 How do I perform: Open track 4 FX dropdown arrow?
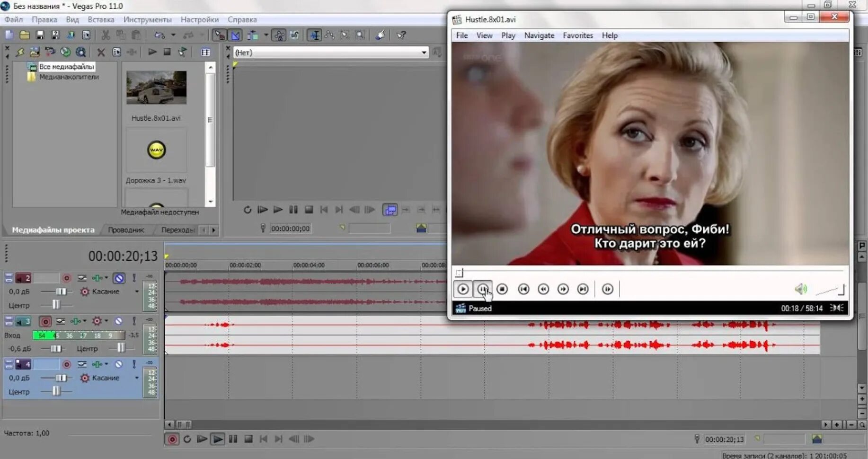click(x=106, y=364)
